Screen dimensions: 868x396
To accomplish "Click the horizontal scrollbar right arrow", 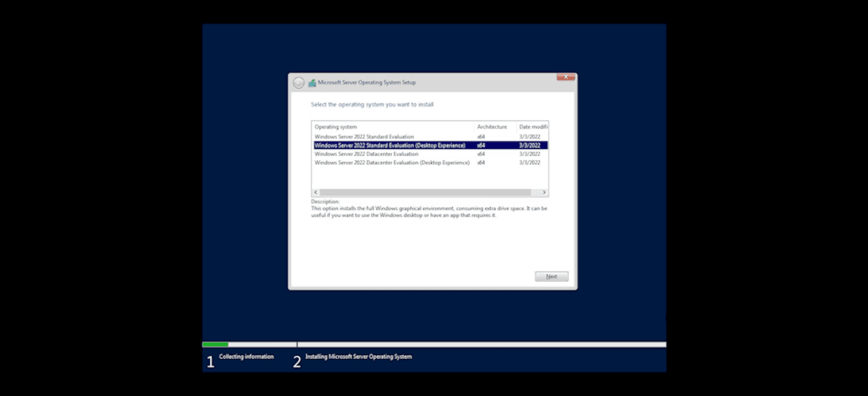I will 544,193.
